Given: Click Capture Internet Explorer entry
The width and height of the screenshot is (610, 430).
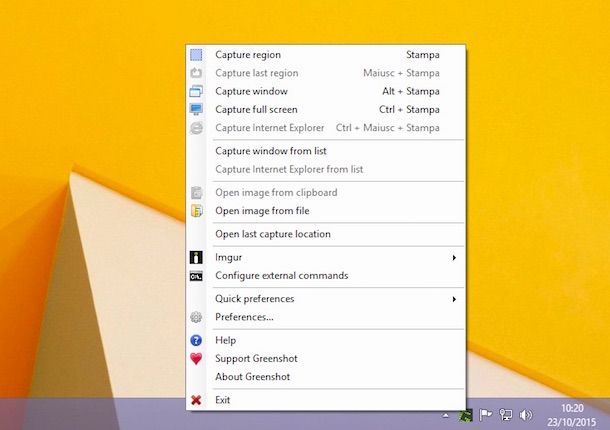Looking at the screenshot, I should [326, 128].
